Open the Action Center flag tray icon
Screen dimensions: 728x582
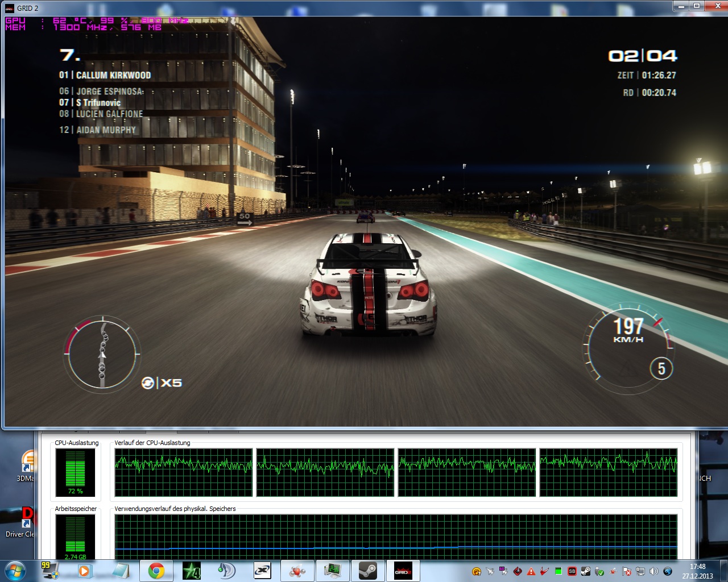click(x=627, y=572)
